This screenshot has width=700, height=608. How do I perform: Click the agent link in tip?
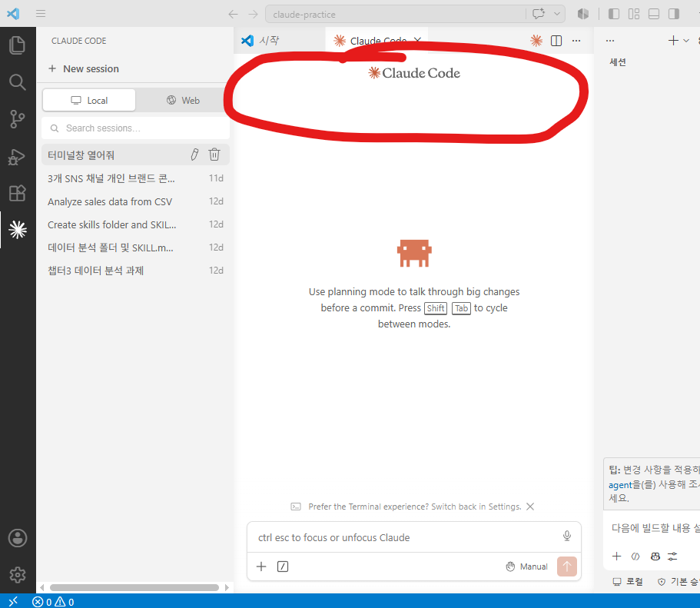click(620, 485)
